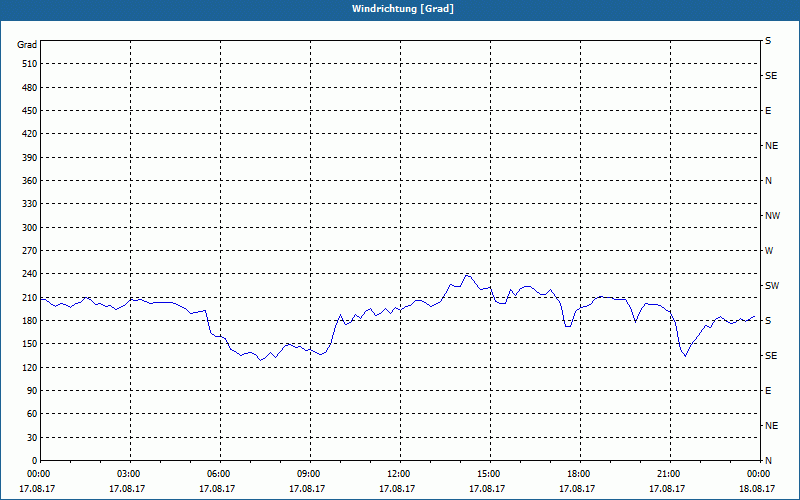This screenshot has width=800, height=500.
Task: Click the SW compass label on right axis
Action: (772, 286)
